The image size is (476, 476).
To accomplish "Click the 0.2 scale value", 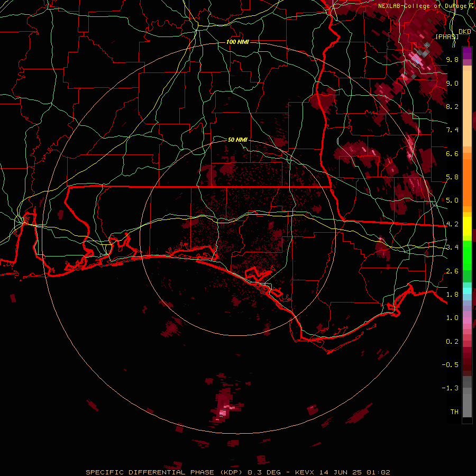I will [x=452, y=342].
